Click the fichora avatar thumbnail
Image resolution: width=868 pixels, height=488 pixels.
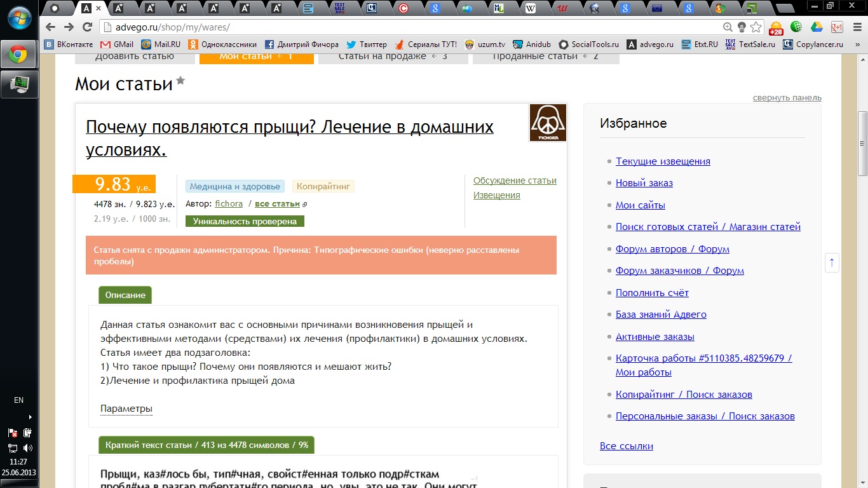click(x=548, y=123)
